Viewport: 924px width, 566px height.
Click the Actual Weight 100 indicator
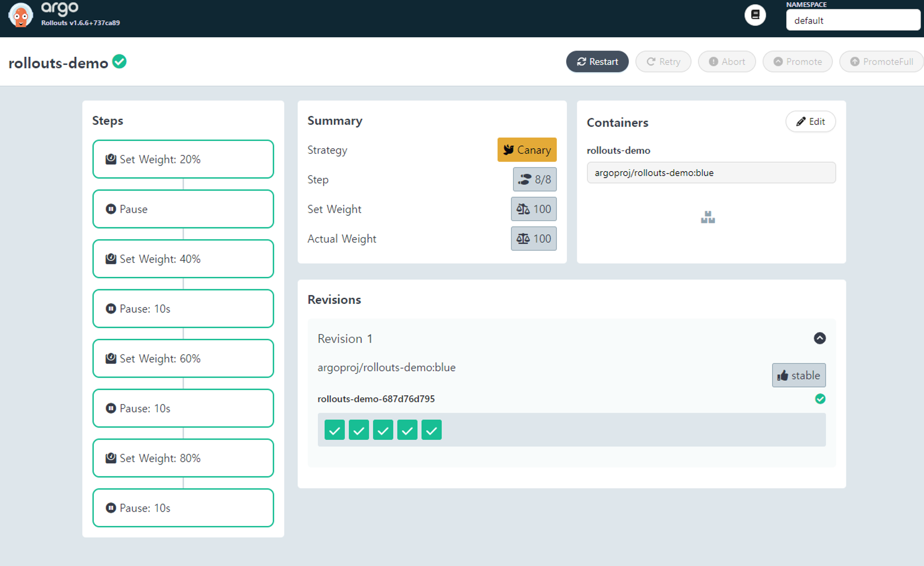point(533,239)
